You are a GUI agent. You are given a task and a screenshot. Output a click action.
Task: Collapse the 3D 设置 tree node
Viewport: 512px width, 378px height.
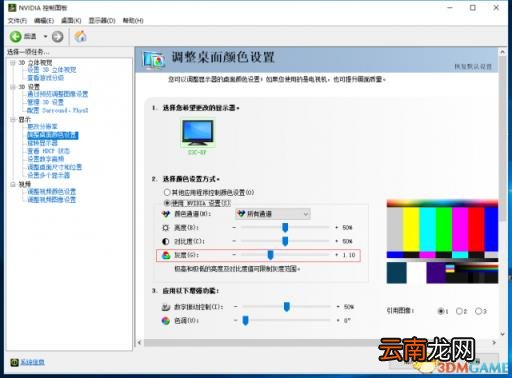click(13, 87)
